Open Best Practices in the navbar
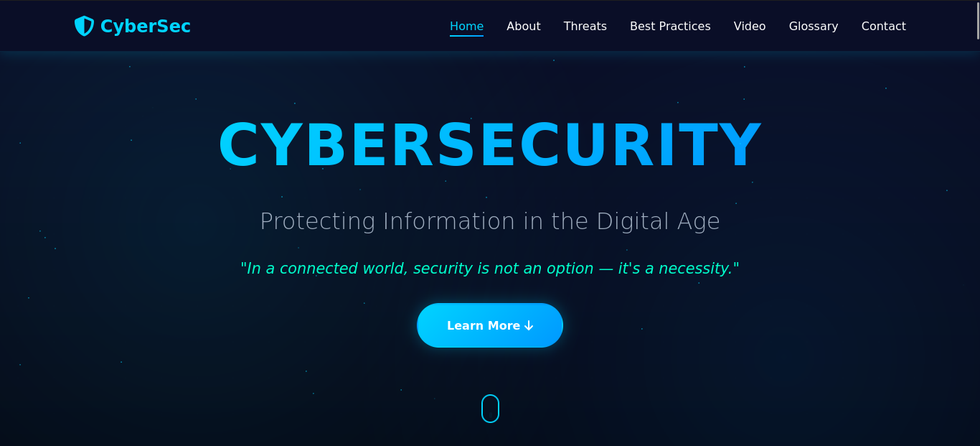The width and height of the screenshot is (980, 446). (x=670, y=26)
